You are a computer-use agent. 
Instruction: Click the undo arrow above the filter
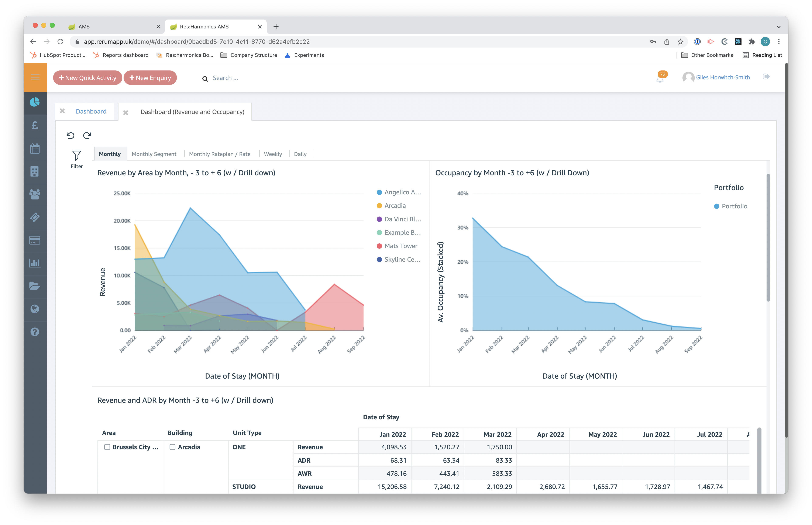70,135
